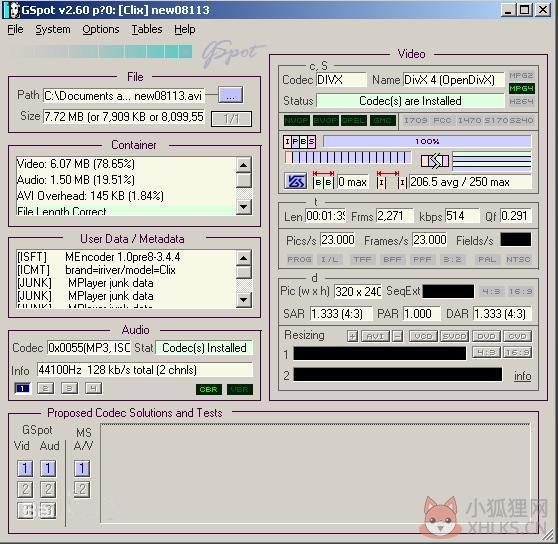Click the I-frame interval icon beside 206.5 avg
The height and width of the screenshot is (544, 558).
(x=391, y=180)
